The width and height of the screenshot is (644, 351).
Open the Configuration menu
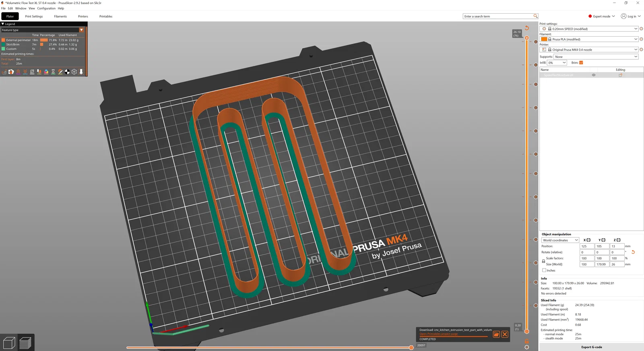(x=46, y=8)
